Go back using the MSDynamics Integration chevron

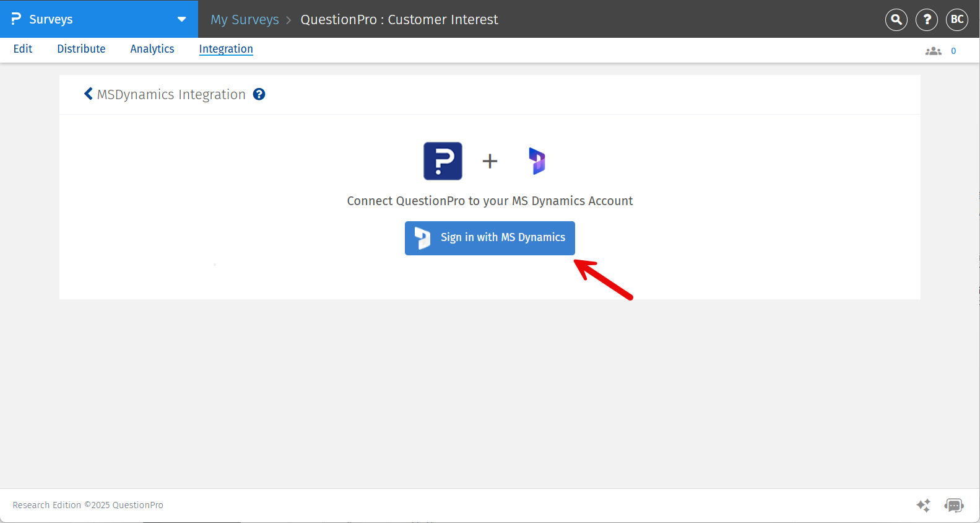(89, 94)
